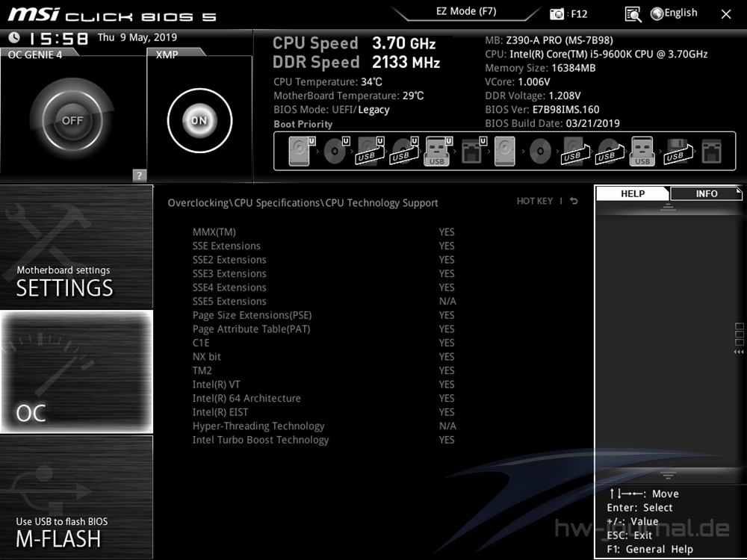Viewport: 747px width, 560px height.
Task: Select the SSE4 Extensions row
Action: 324,287
